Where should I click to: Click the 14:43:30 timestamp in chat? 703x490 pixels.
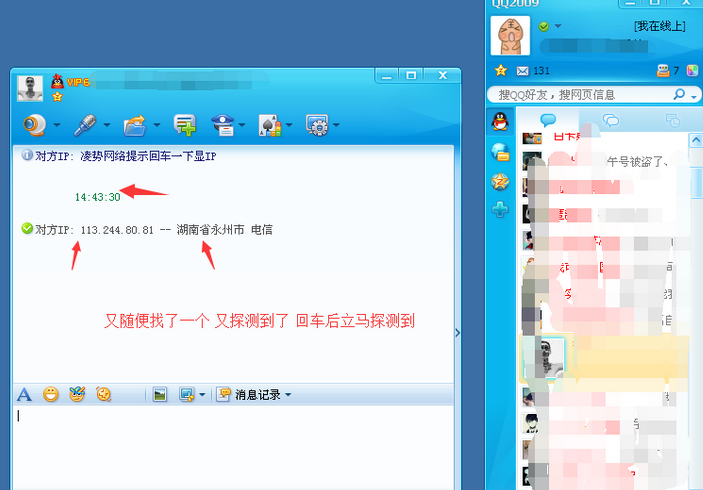(x=97, y=197)
